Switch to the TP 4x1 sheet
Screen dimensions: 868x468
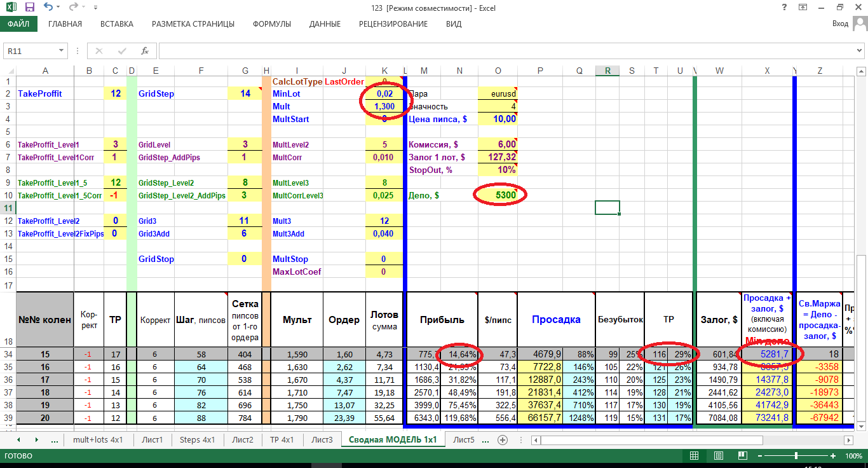(x=282, y=439)
